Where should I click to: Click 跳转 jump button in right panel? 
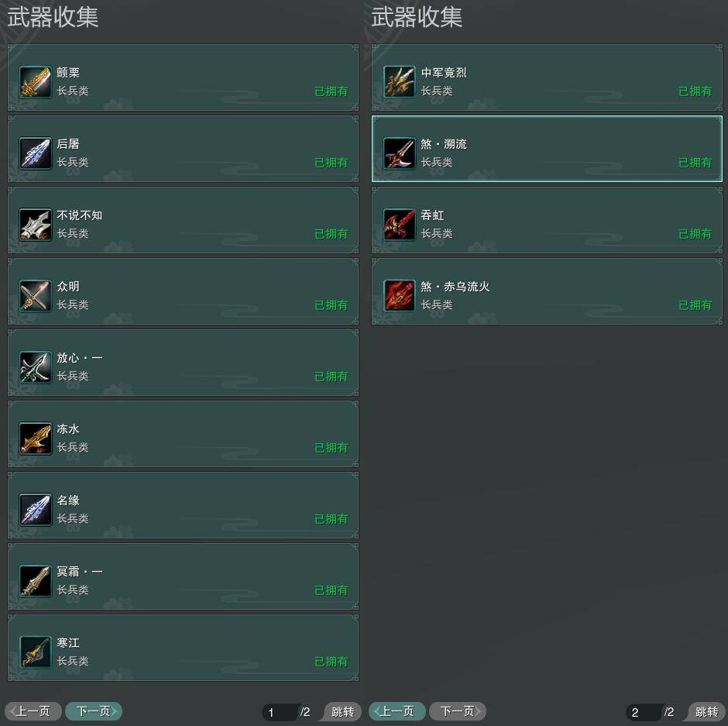point(706,711)
